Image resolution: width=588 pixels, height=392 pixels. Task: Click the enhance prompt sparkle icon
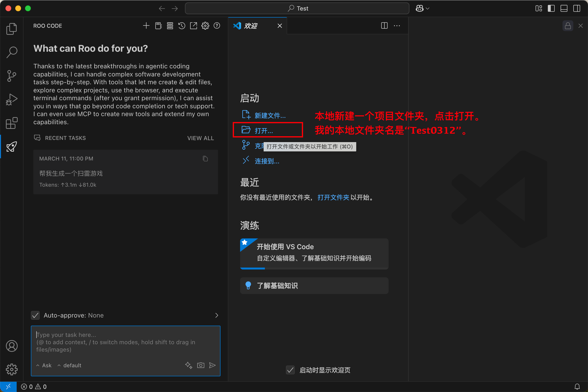[x=189, y=365]
